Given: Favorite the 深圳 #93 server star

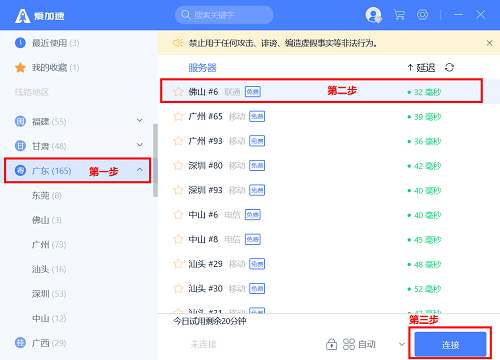Looking at the screenshot, I should pyautogui.click(x=178, y=190).
